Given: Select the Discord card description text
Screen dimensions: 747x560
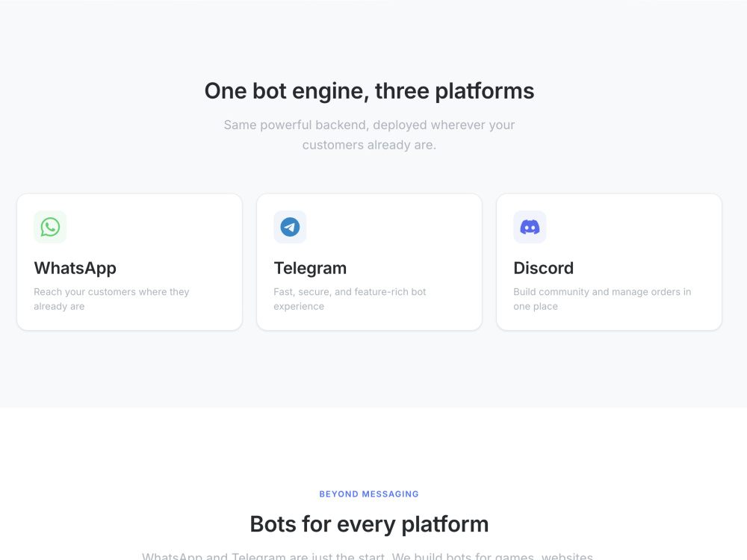Looking at the screenshot, I should [602, 299].
